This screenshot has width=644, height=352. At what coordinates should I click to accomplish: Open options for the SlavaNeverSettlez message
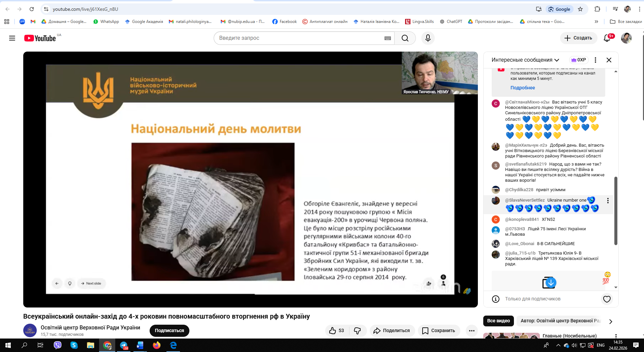pyautogui.click(x=608, y=201)
